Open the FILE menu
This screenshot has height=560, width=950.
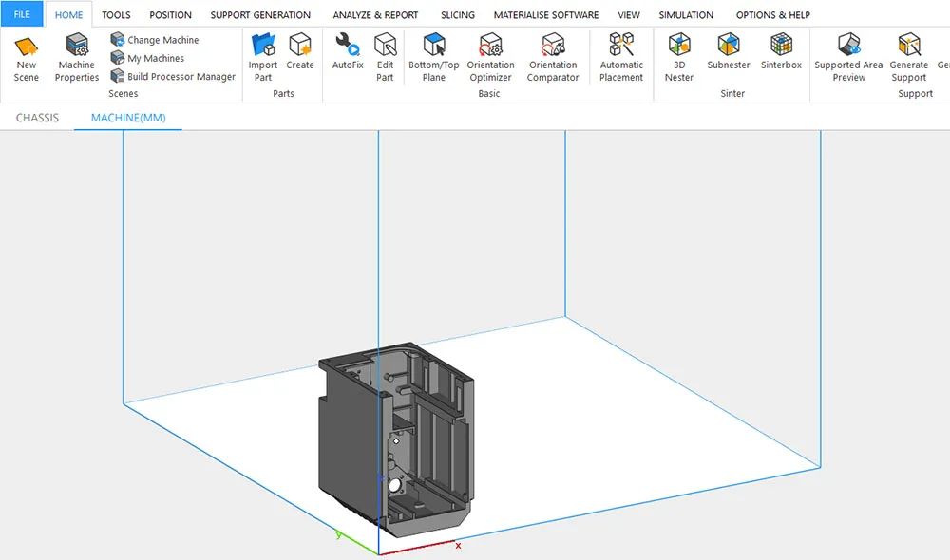[22, 14]
